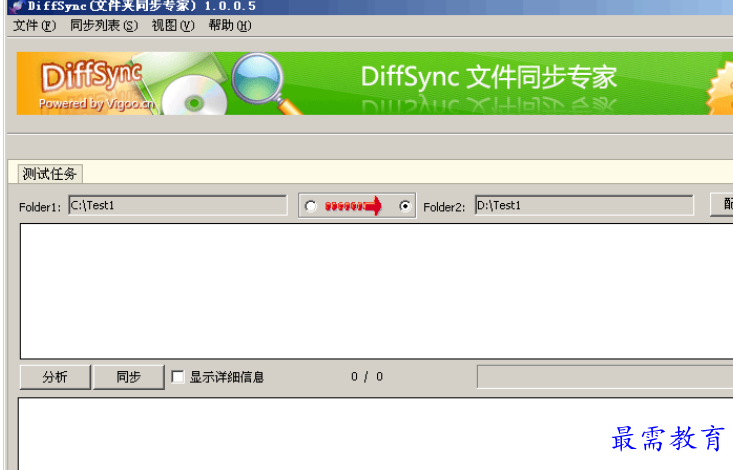Screen dimensions: 733x470
Task: Click the lower log output pane
Action: coord(375,434)
